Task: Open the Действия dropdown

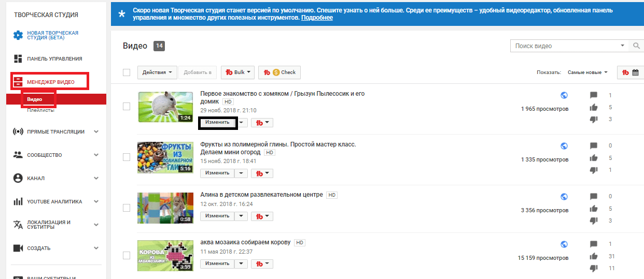Action: click(x=157, y=72)
